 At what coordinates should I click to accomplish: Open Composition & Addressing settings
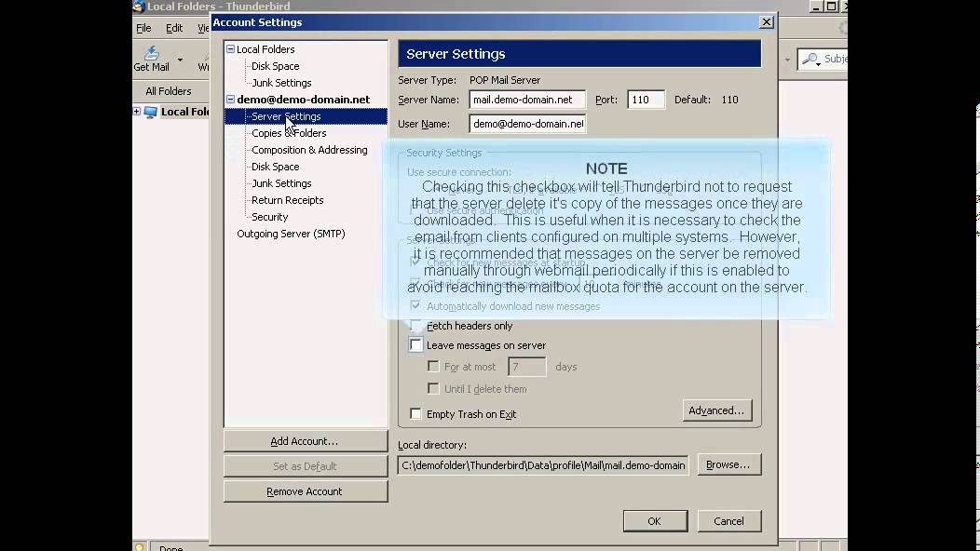tap(309, 150)
